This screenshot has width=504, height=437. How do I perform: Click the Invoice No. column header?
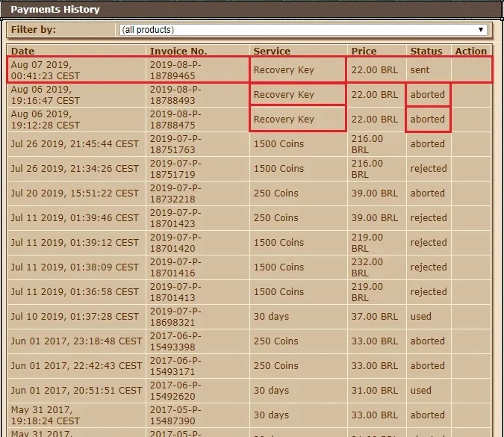click(x=178, y=51)
